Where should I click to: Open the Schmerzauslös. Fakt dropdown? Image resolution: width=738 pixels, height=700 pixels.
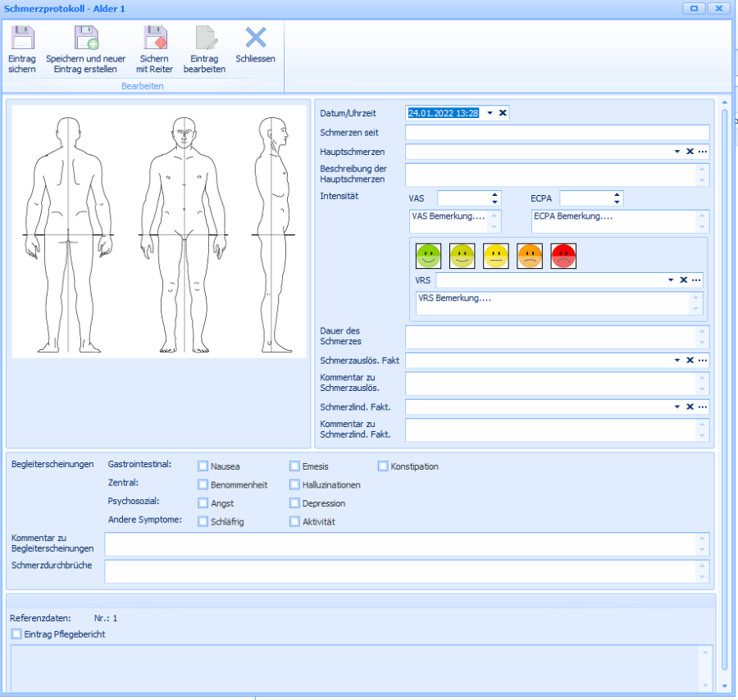(677, 360)
